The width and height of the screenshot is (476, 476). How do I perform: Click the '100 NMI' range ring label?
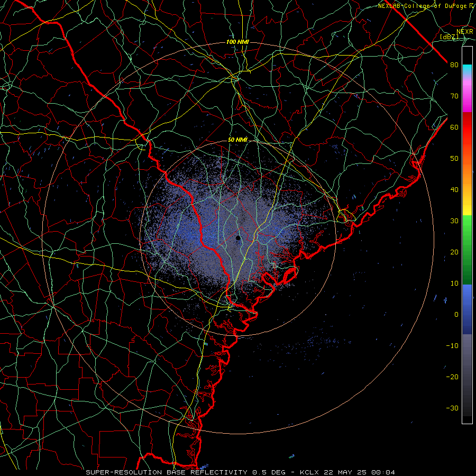click(237, 42)
